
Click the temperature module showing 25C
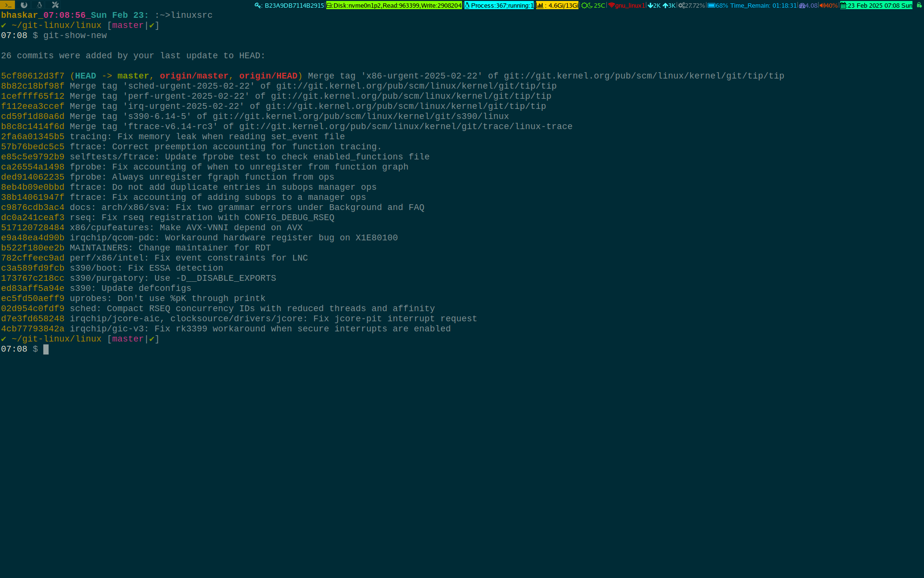point(593,6)
